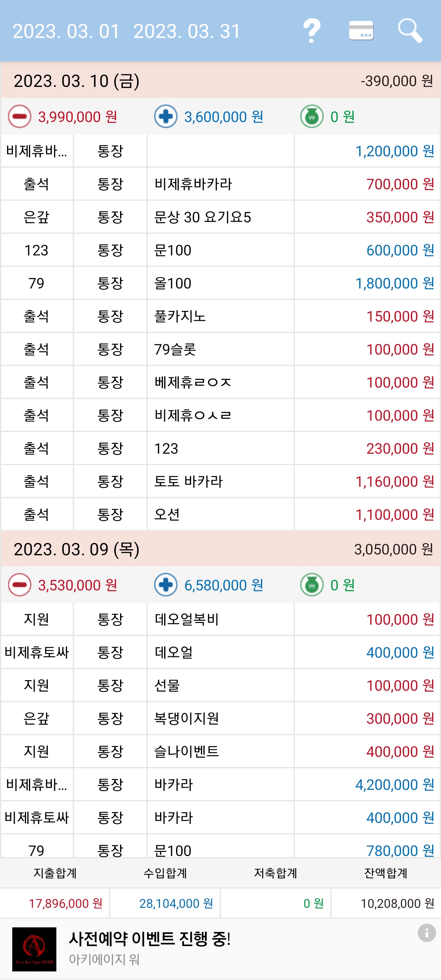This screenshot has height=980, width=441.
Task: Select end date 2023. 03. 31
Action: coord(187,31)
